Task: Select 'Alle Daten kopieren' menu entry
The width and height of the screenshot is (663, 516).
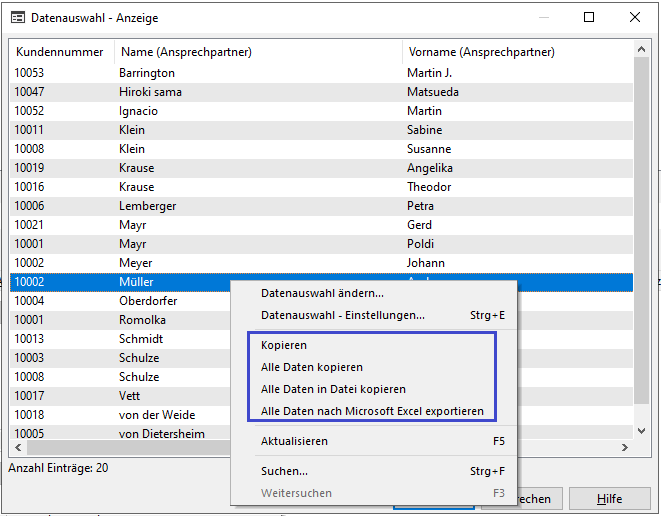Action: pyautogui.click(x=311, y=367)
